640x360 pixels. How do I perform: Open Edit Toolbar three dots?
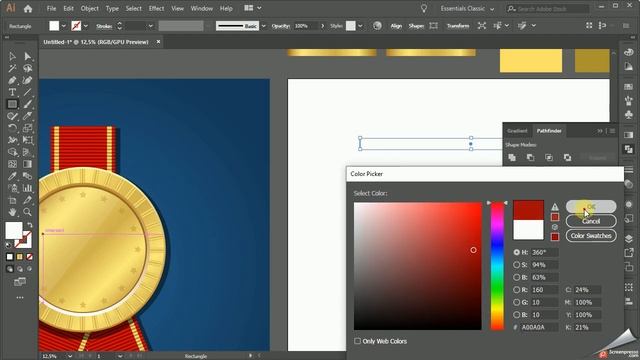point(20,298)
